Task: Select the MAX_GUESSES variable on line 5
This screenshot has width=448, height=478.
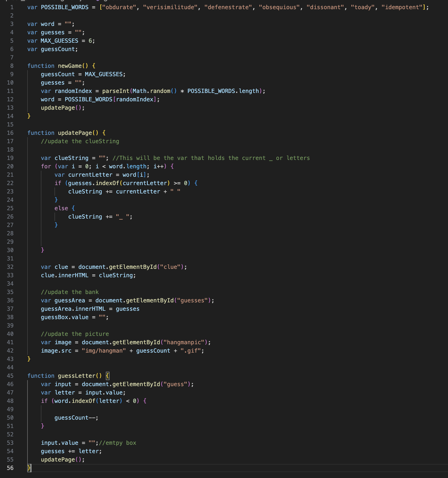Action: [59, 41]
